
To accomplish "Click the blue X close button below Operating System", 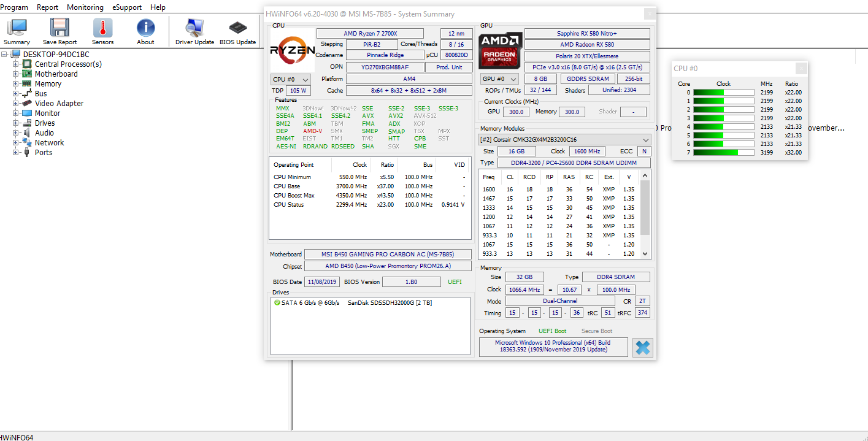I will tap(642, 347).
